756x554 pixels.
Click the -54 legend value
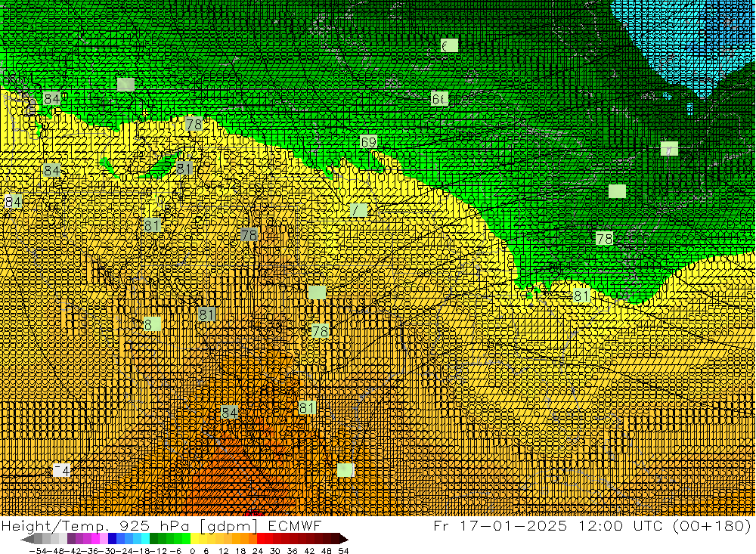coord(38,551)
